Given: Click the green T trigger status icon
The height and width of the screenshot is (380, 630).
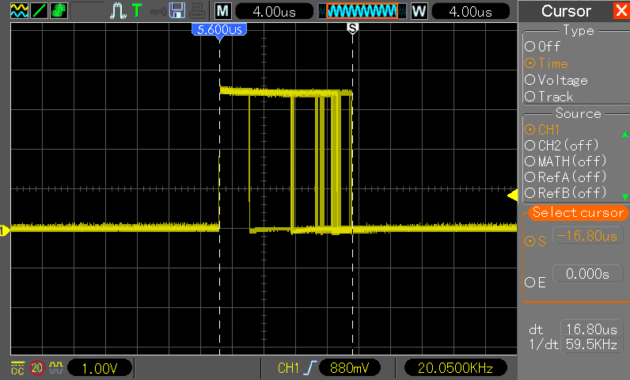Looking at the screenshot, I should pos(137,10).
